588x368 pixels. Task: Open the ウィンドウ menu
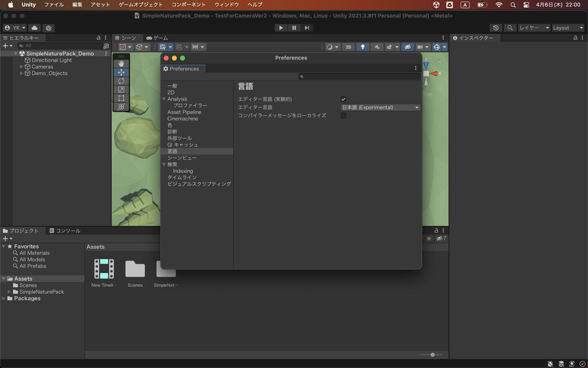(227, 4)
